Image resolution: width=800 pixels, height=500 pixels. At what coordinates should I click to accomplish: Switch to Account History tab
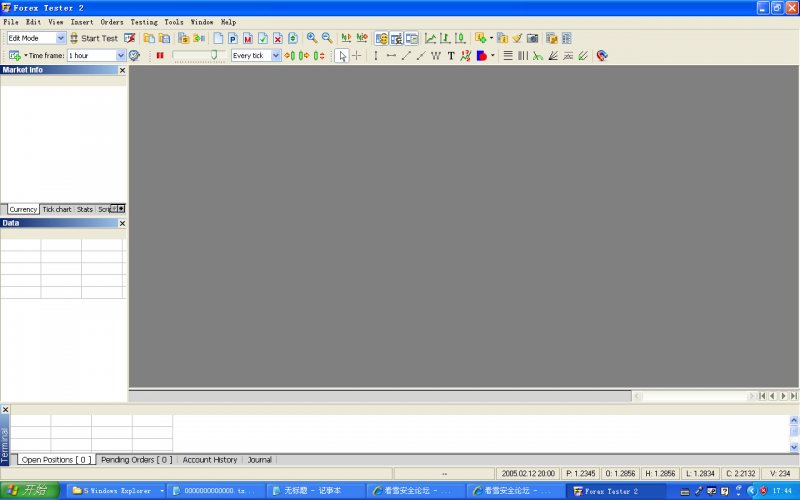[210, 460]
